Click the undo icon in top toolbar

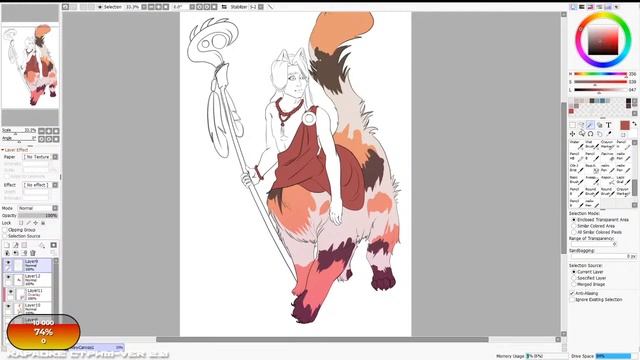click(66, 7)
